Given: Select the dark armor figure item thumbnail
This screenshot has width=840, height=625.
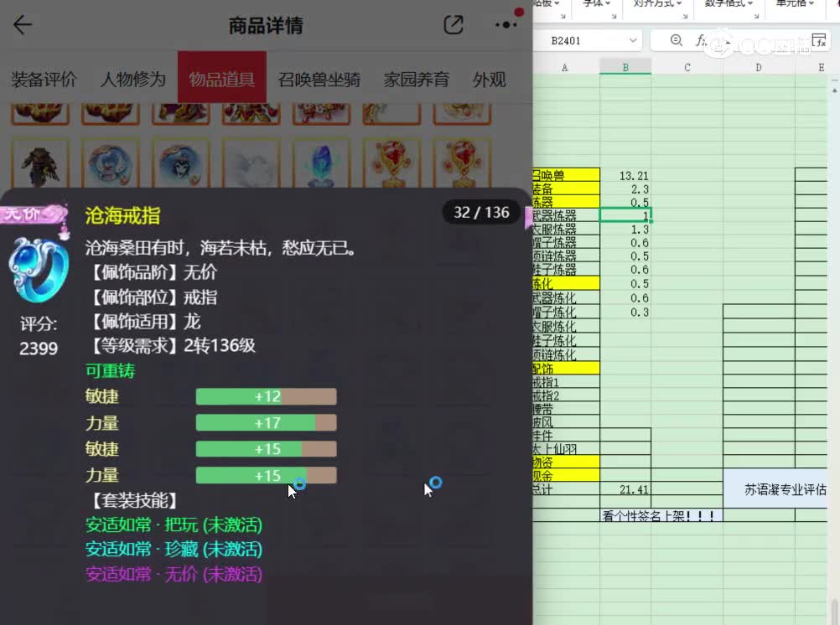Looking at the screenshot, I should tap(40, 163).
